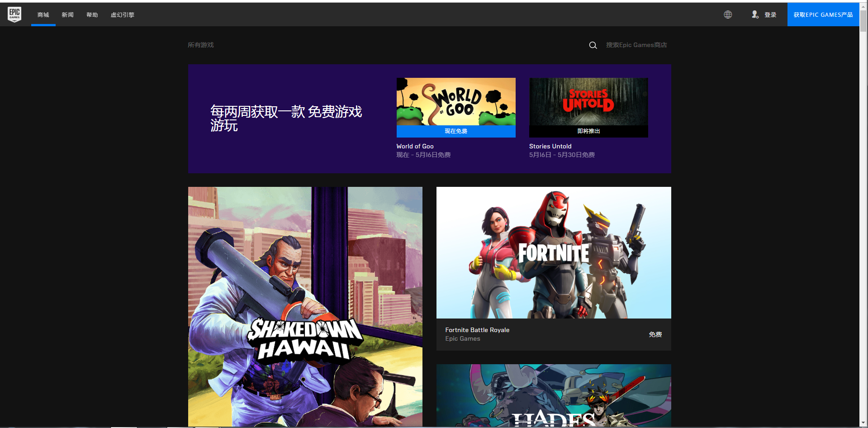Screen dimensions: 868x428
Task: Click the 免费 price label for Fortnite
Action: tap(655, 334)
